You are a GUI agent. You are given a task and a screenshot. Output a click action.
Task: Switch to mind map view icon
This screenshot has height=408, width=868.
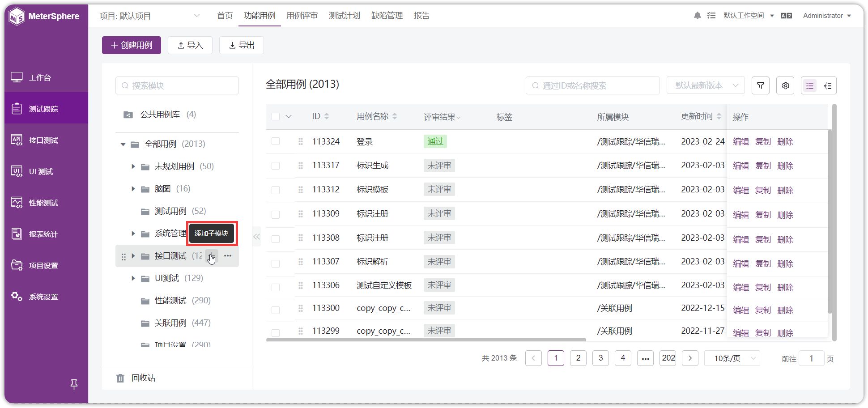pyautogui.click(x=828, y=86)
